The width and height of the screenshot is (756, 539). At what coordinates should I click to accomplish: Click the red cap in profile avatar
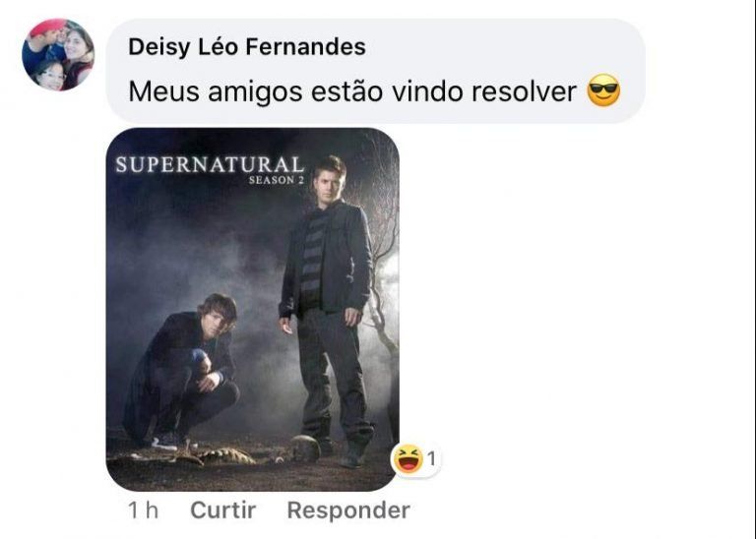click(x=46, y=28)
